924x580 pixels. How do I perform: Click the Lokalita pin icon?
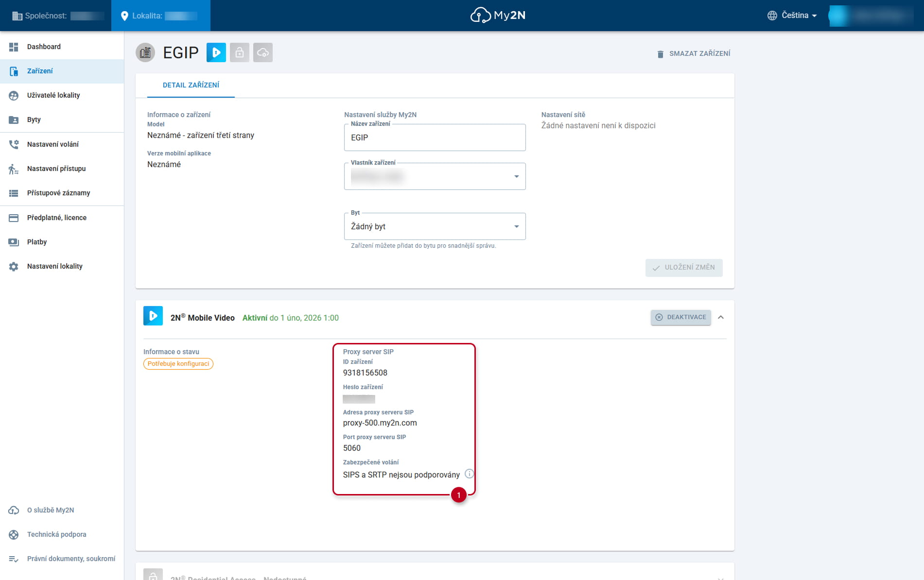(x=124, y=16)
